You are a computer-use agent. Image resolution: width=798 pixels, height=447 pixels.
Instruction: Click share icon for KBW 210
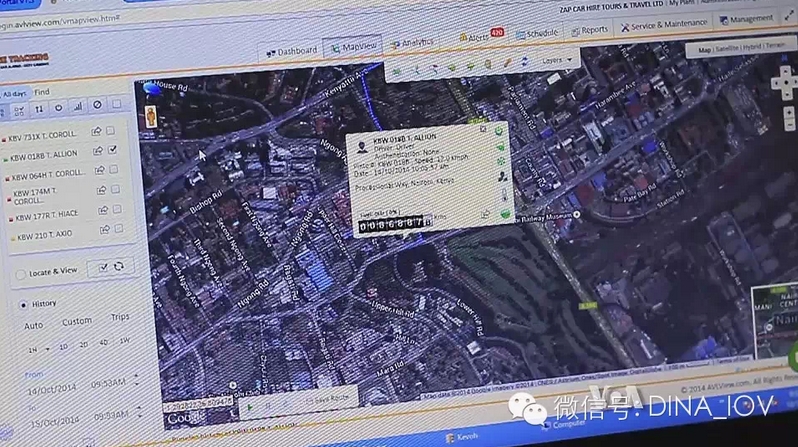105,230
